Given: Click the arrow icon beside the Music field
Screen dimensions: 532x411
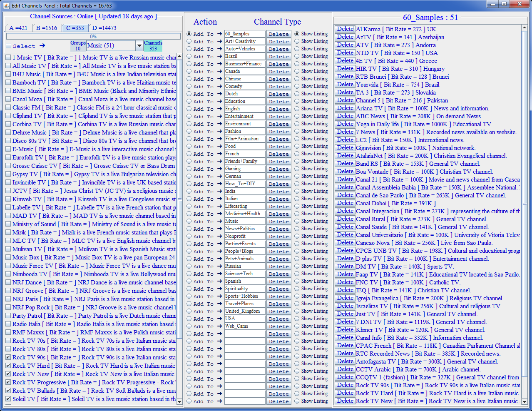Looking at the screenshot, I should click(x=219, y=221).
